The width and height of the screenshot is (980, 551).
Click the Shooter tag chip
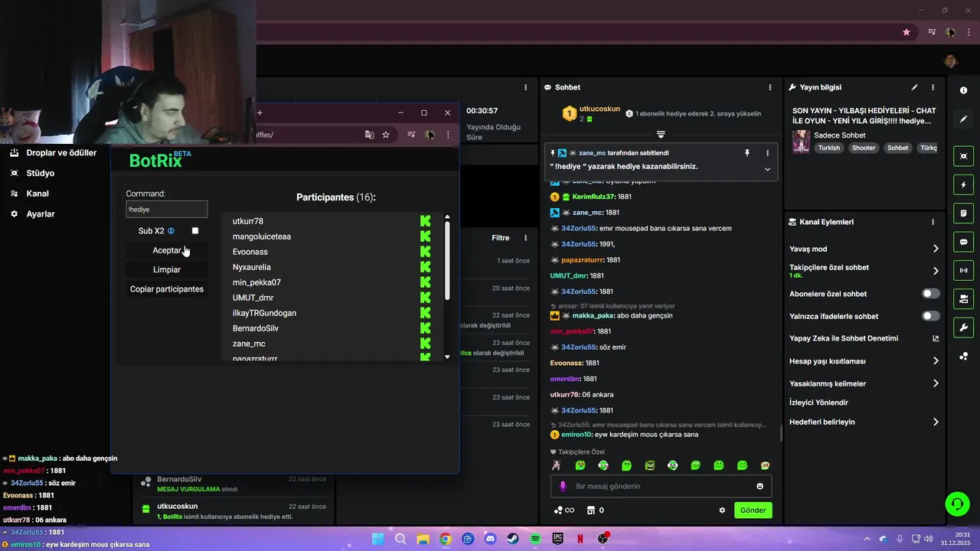tap(864, 148)
